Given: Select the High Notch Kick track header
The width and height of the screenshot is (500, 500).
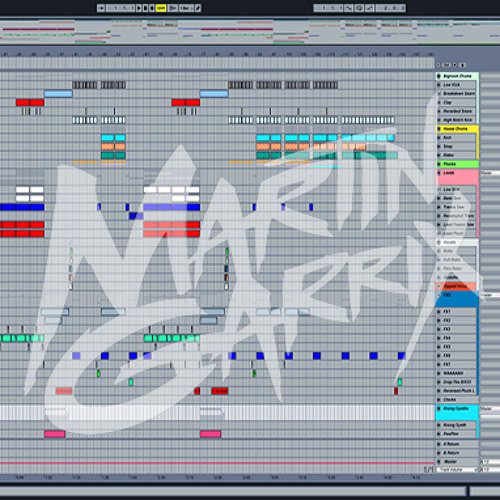Looking at the screenshot, I should [456, 120].
